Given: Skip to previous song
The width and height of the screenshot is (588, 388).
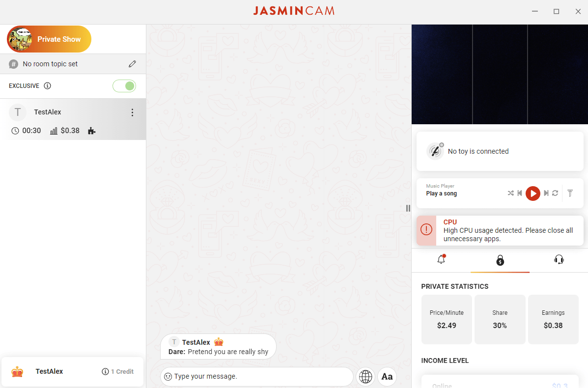Looking at the screenshot, I should [520, 193].
